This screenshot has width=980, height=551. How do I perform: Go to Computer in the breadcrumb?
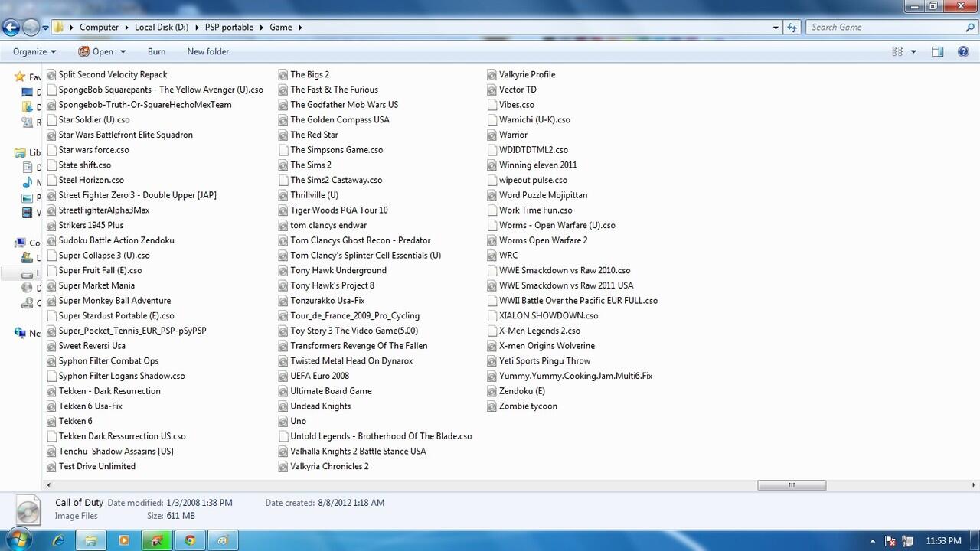tap(99, 28)
